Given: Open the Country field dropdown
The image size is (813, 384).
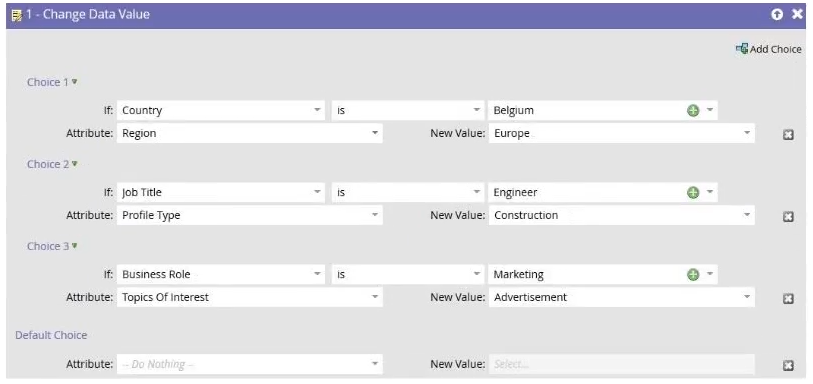Looking at the screenshot, I should click(221, 110).
